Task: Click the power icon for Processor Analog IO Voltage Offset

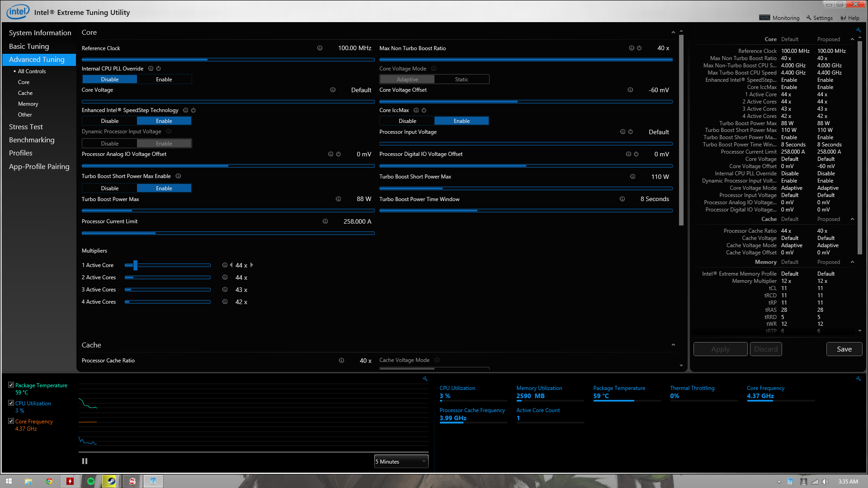Action: pos(338,154)
